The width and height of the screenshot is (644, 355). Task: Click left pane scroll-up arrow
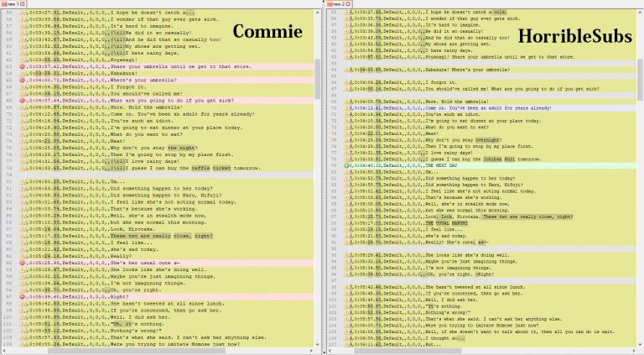[x=317, y=13]
